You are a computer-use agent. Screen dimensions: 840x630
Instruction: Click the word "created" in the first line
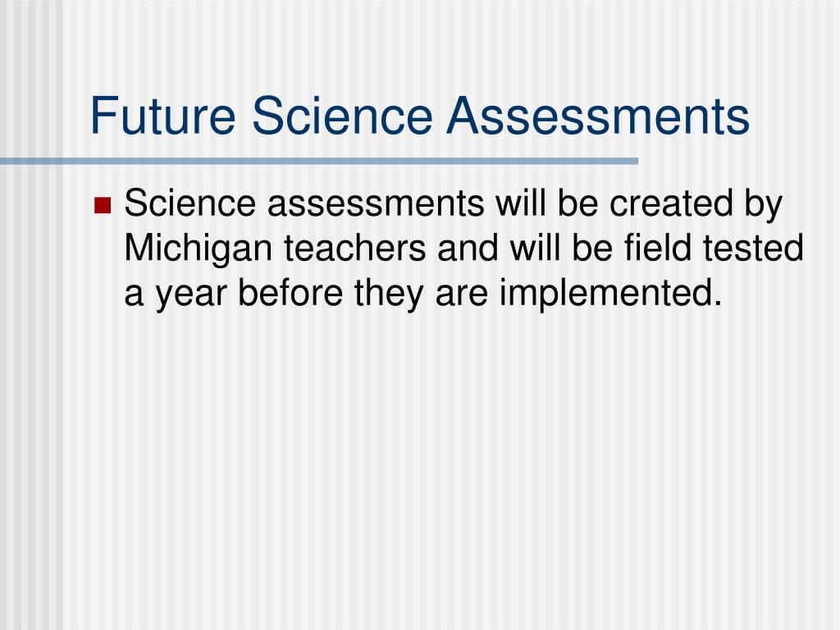coord(671,203)
